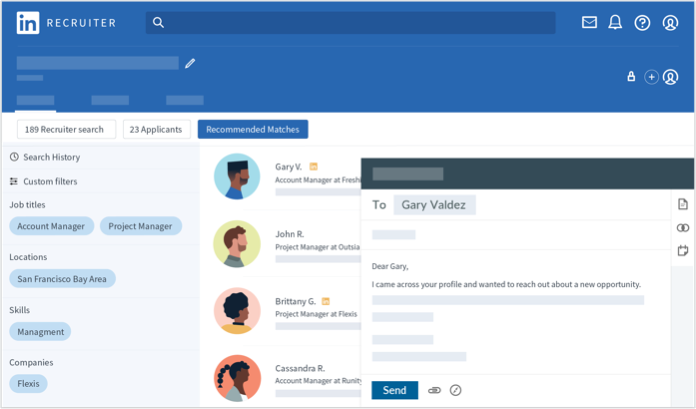
Task: Click the John R. candidate name
Action: pyautogui.click(x=289, y=234)
